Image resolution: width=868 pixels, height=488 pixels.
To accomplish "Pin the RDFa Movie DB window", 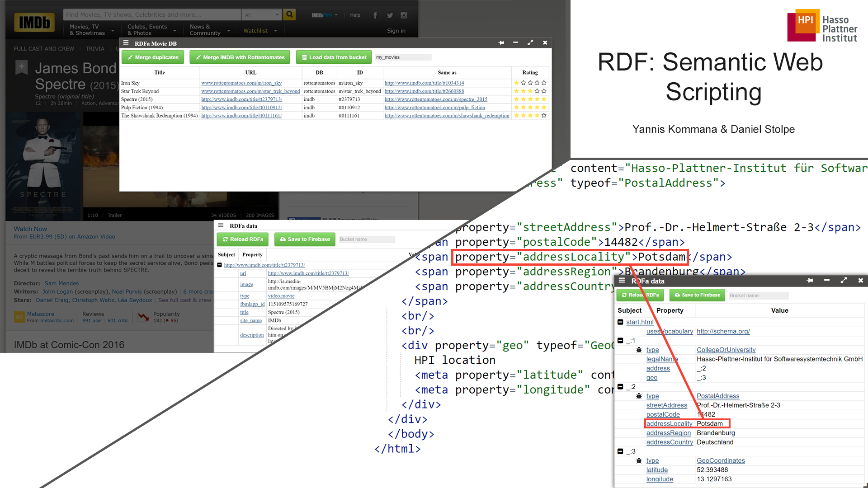I will [x=501, y=42].
